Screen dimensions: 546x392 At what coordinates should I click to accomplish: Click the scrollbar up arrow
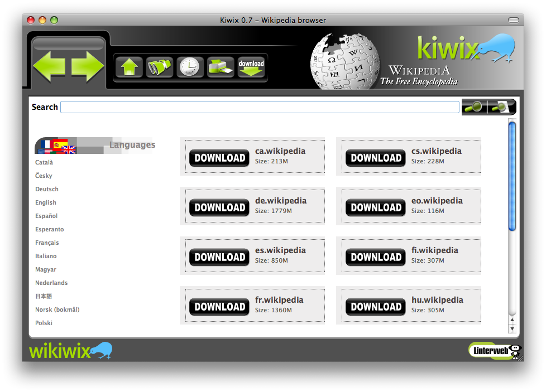click(512, 321)
